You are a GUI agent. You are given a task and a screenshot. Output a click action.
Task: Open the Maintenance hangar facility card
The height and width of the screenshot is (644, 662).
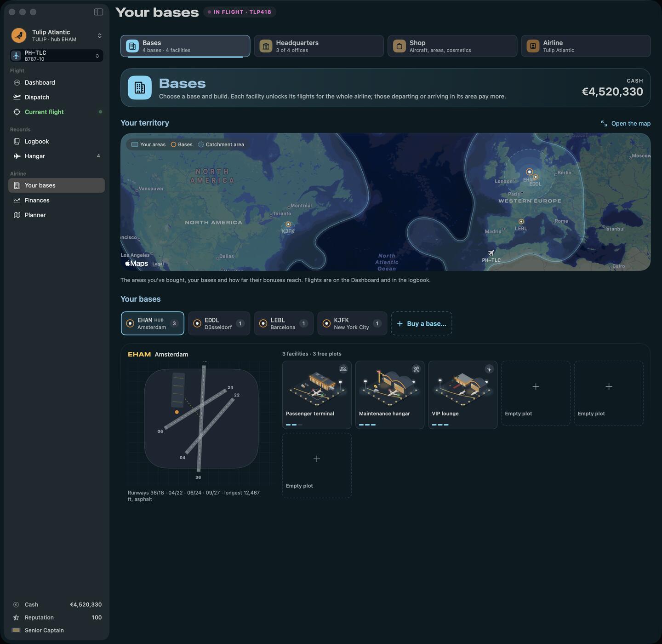coord(390,395)
